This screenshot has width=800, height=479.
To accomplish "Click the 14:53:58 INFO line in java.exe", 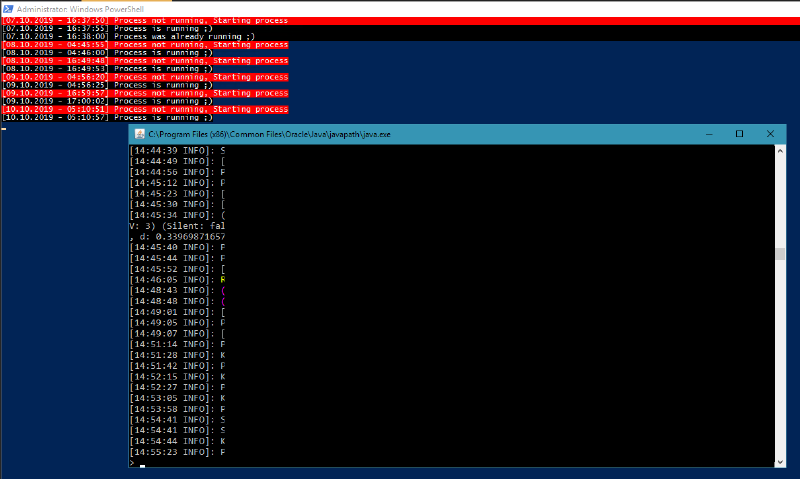I will tap(177, 409).
